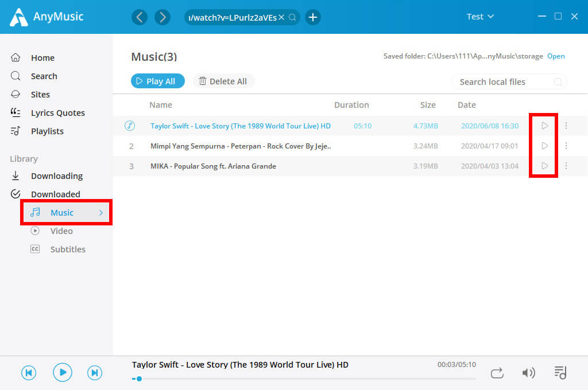Screen dimensions: 588x390
Task: Open Sites in the sidebar
Action: pyautogui.click(x=40, y=95)
